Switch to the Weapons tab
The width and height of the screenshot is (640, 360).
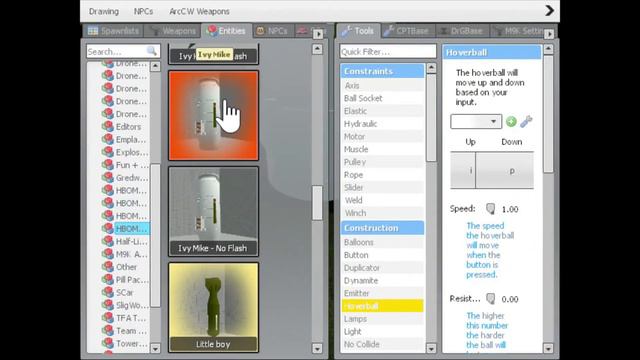173,31
